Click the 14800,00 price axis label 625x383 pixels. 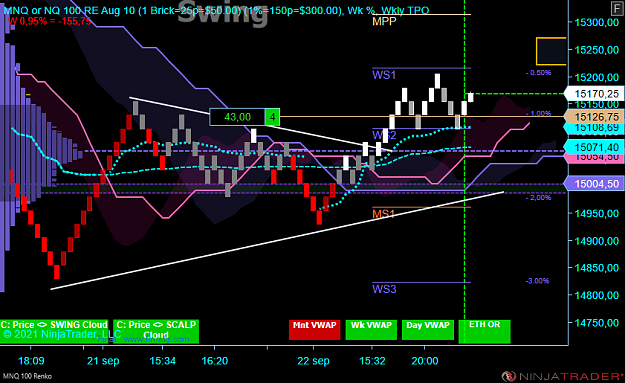(x=597, y=295)
